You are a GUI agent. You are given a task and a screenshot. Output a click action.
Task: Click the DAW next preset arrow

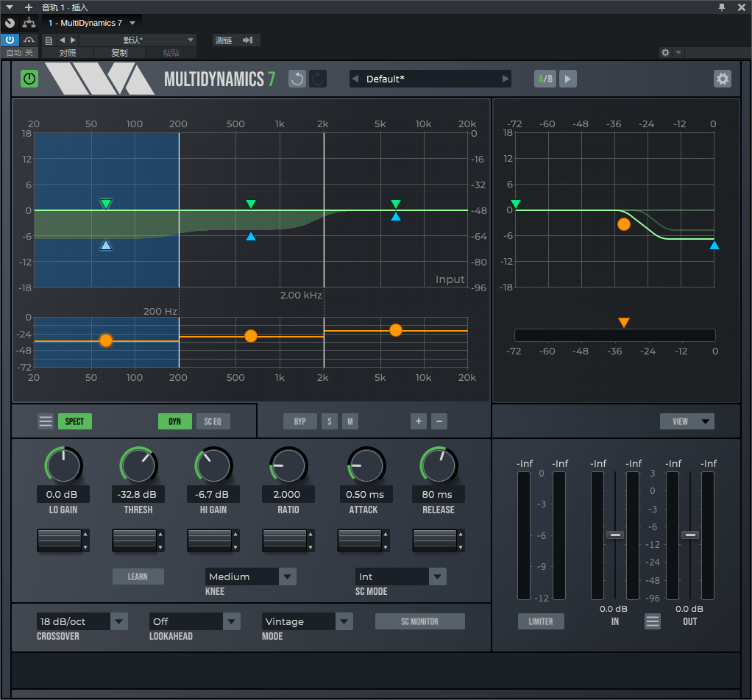(x=74, y=40)
